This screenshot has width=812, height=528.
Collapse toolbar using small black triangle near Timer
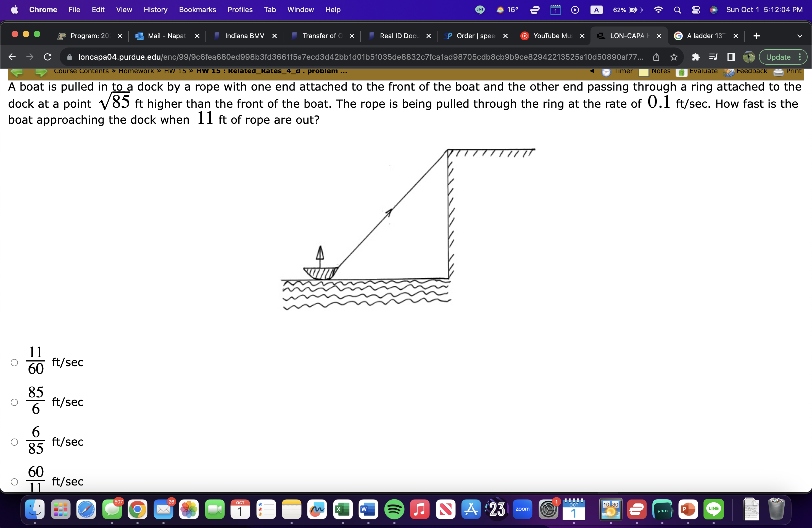click(x=592, y=71)
